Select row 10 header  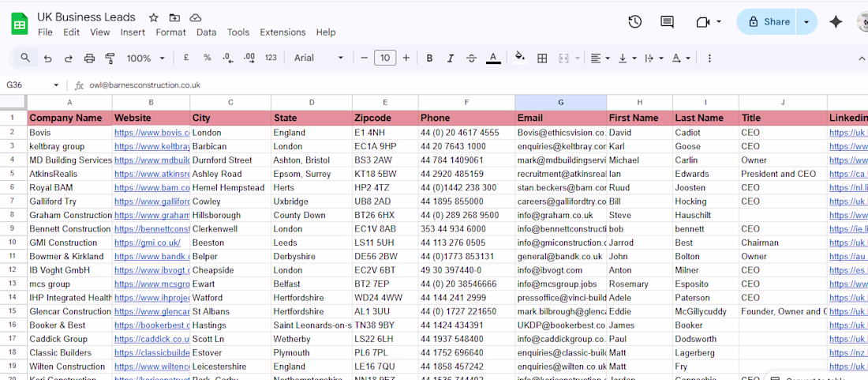click(x=13, y=243)
